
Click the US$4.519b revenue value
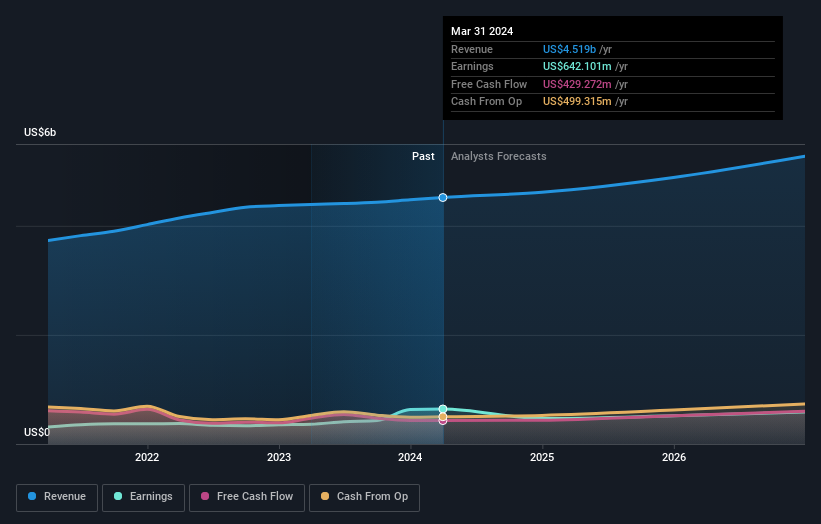tap(569, 49)
